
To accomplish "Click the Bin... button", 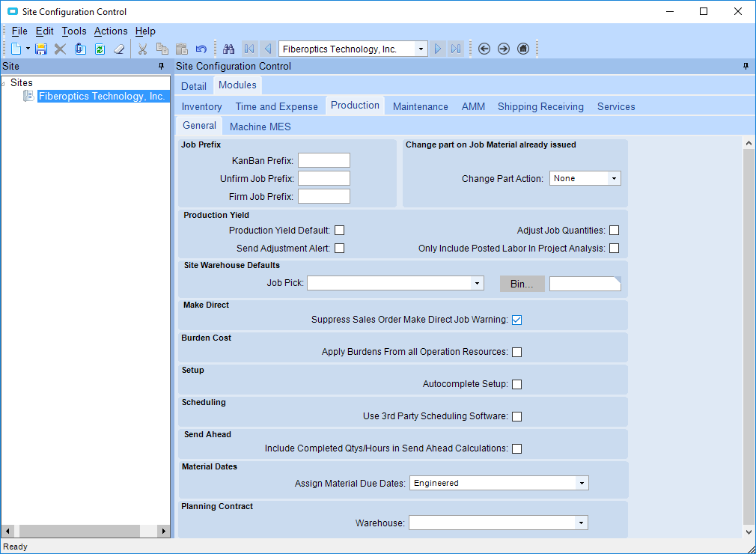I will coord(522,284).
